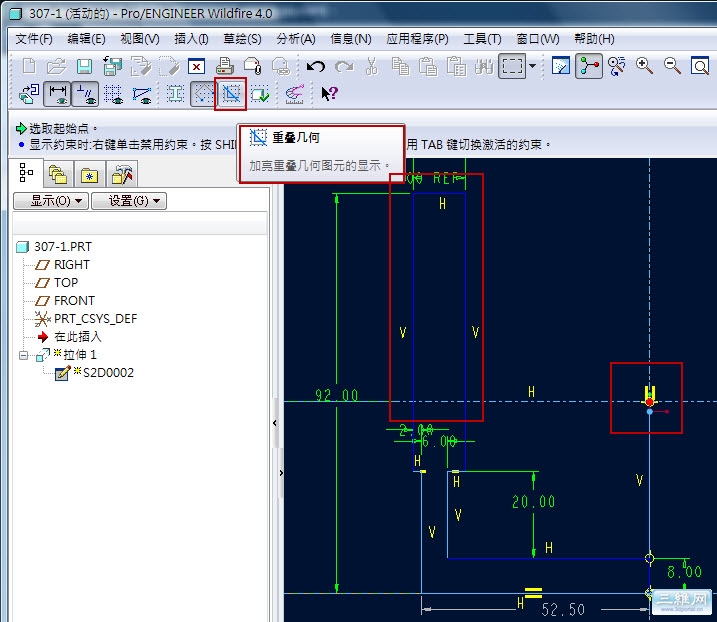Open the 窗口(W) menu
The image size is (717, 622).
pos(538,39)
